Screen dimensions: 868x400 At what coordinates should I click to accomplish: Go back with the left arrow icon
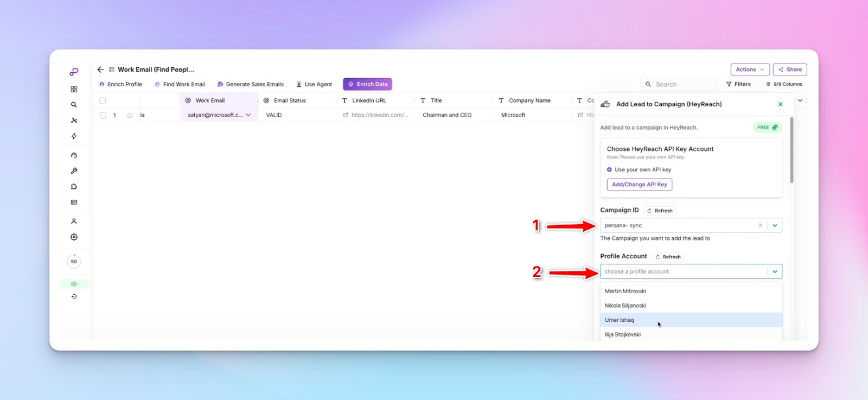[100, 69]
